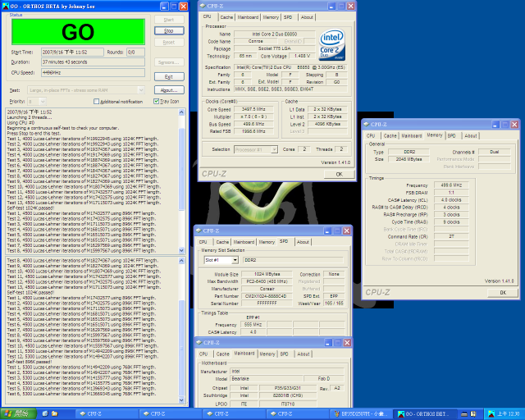Stop the ORTHOS stress test
This screenshot has width=525, height=420.
coord(169,31)
